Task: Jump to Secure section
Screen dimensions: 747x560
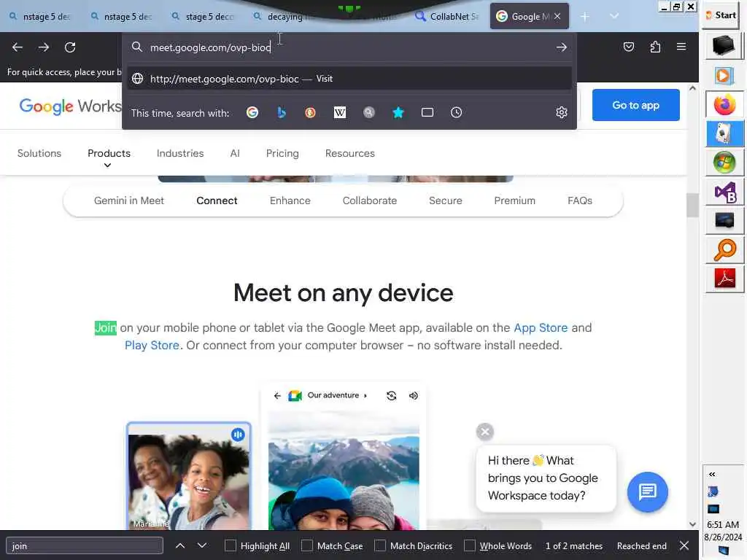Action: (x=446, y=201)
